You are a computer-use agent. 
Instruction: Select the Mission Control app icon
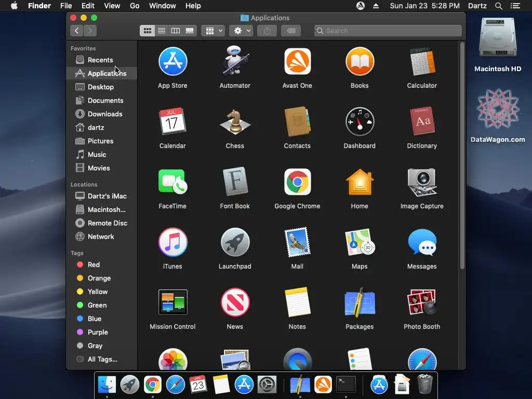[x=172, y=302]
